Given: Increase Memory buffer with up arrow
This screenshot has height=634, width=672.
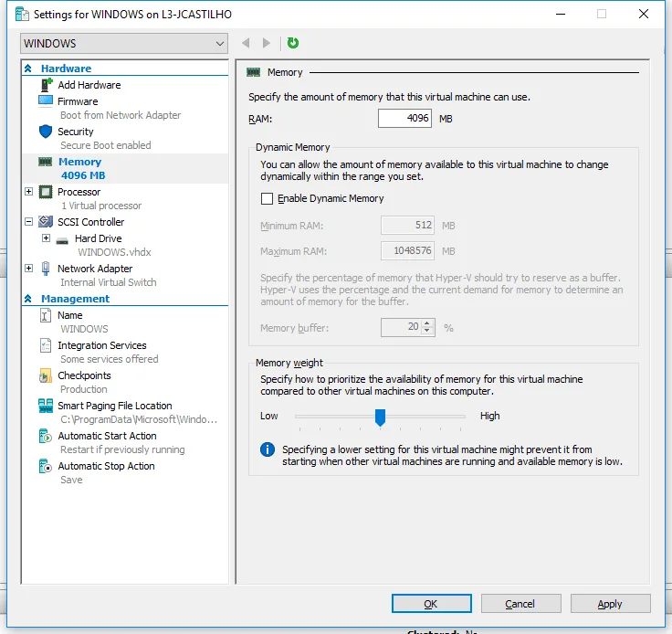Looking at the screenshot, I should coord(427,323).
